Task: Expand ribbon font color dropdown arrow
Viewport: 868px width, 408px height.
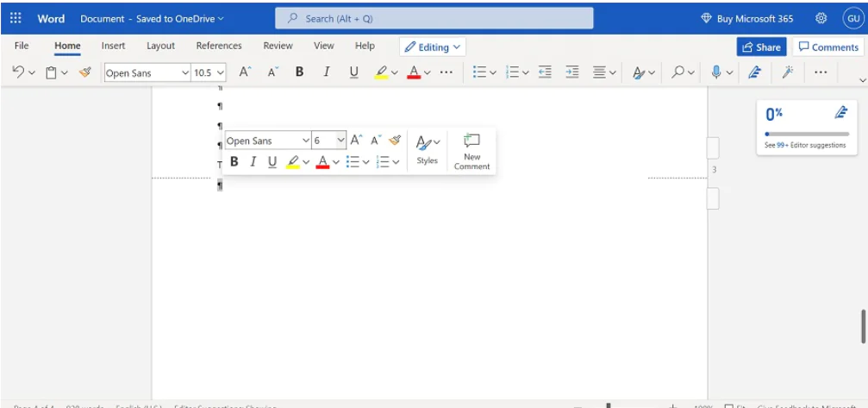Action: click(427, 72)
